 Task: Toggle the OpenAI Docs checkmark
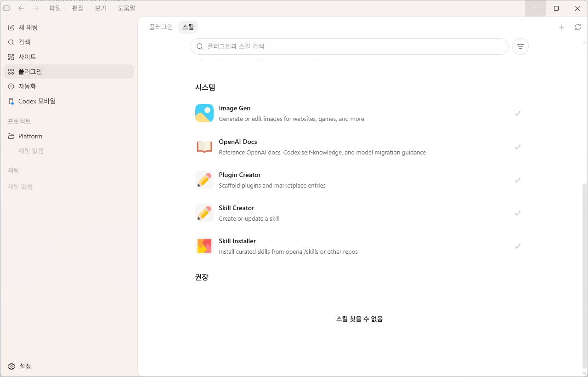(518, 147)
